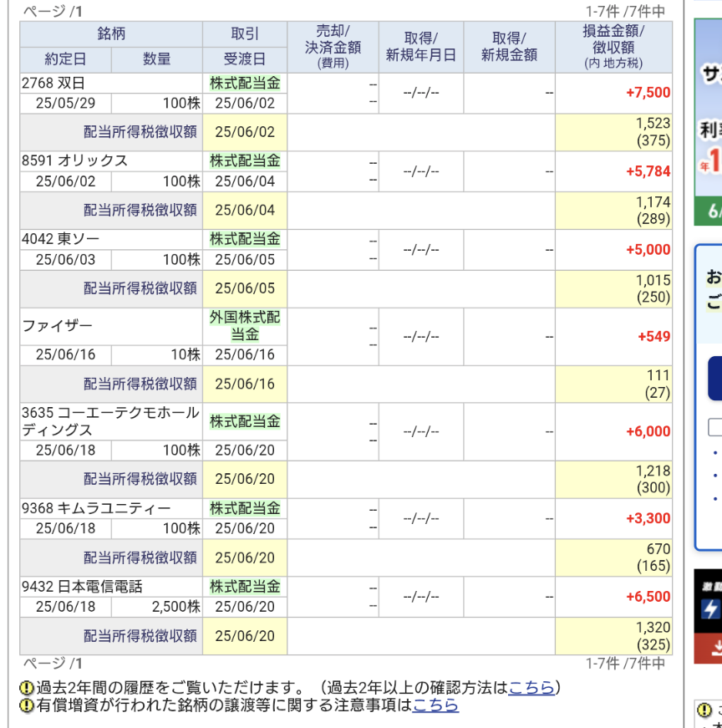
Task: Click the 670 tax withholding amount
Action: pos(658,549)
